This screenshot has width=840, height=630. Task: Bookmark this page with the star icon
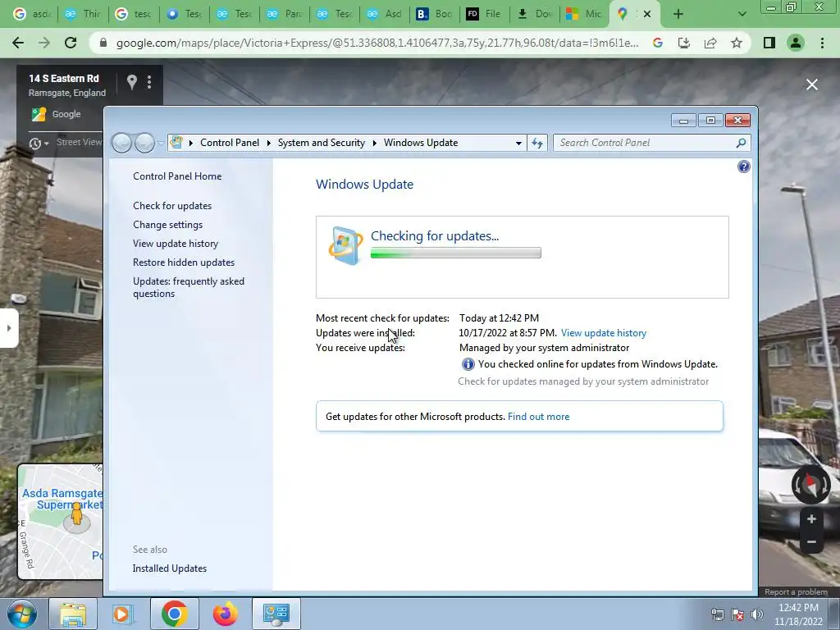click(x=737, y=43)
